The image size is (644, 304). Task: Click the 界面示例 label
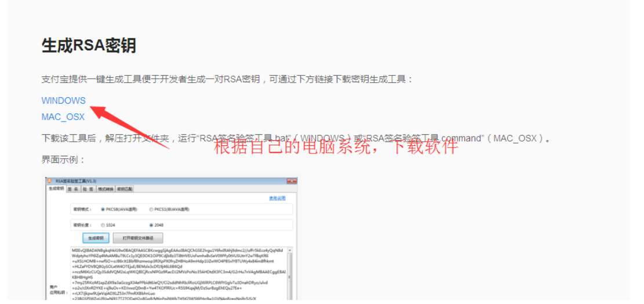(63, 159)
